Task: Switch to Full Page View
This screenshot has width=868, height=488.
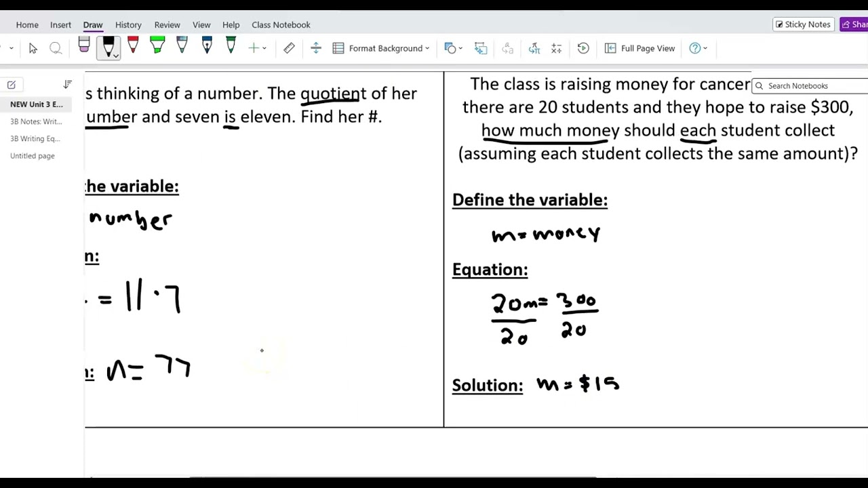Action: [x=640, y=48]
